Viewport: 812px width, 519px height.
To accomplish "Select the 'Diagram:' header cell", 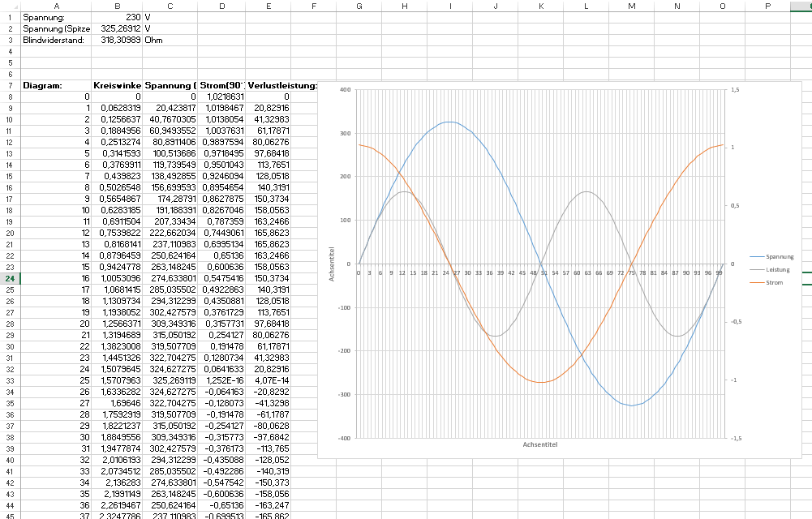I will (x=56, y=85).
